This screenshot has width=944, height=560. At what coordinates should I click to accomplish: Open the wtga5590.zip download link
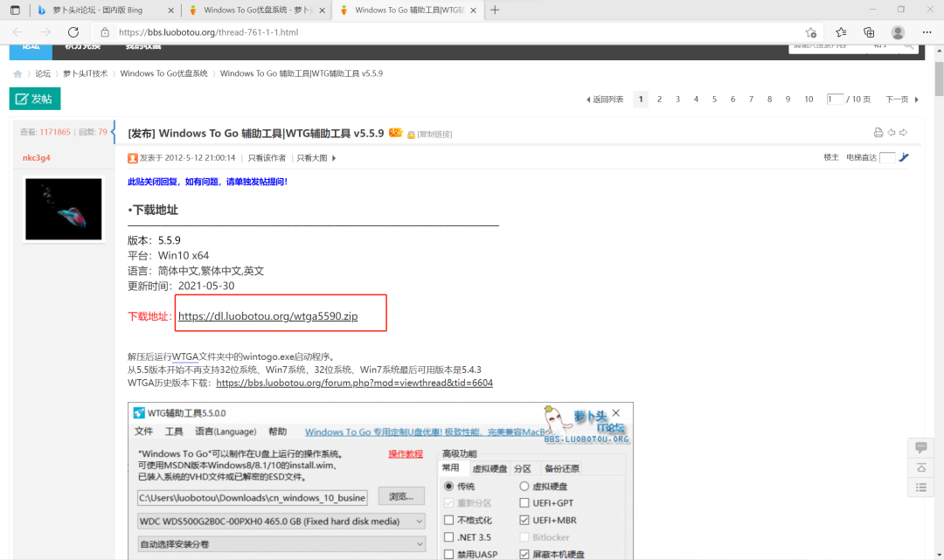pyautogui.click(x=268, y=316)
